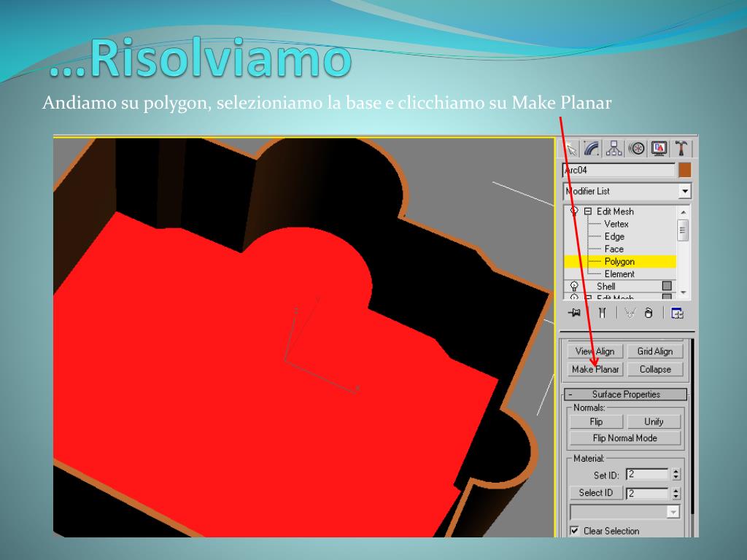
Task: Open the Modify command panel tab
Action: pos(592,149)
